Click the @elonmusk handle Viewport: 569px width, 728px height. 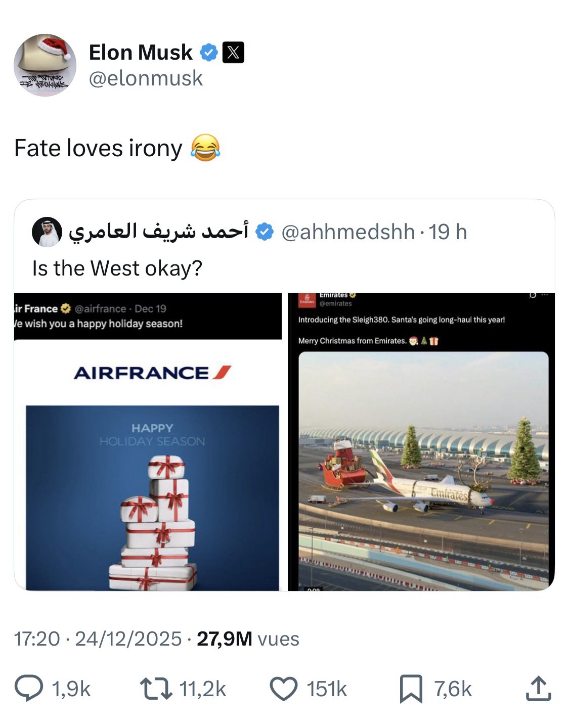[x=146, y=78]
